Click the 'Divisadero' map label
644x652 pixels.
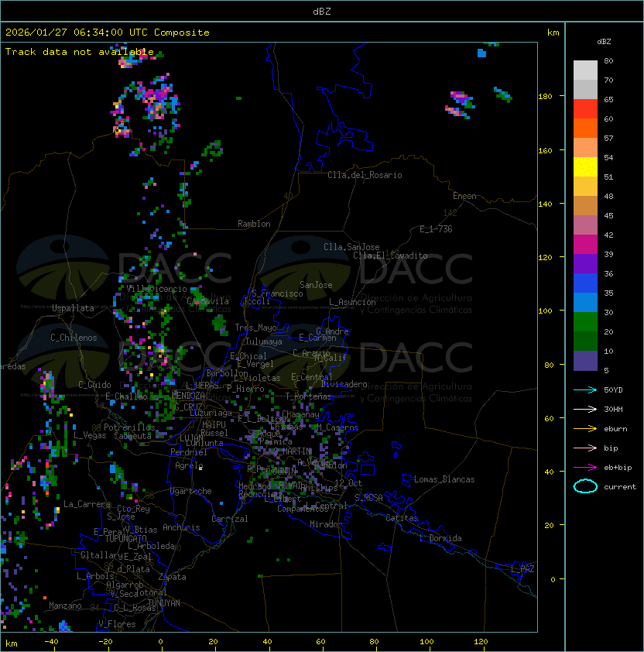pos(344,384)
